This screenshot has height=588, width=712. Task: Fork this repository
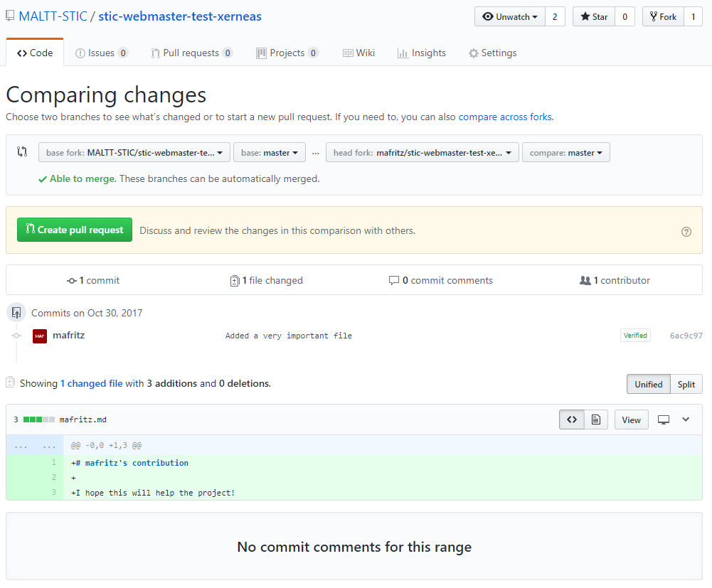tap(663, 17)
